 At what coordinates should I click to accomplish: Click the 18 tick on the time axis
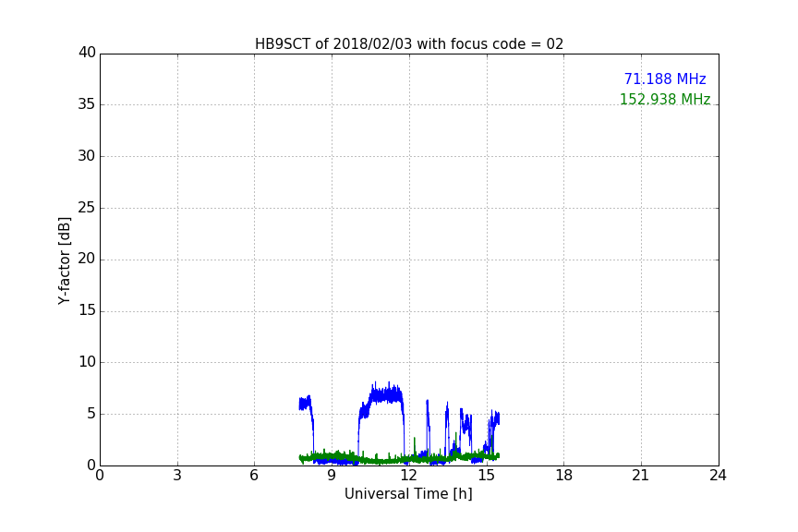(563, 476)
